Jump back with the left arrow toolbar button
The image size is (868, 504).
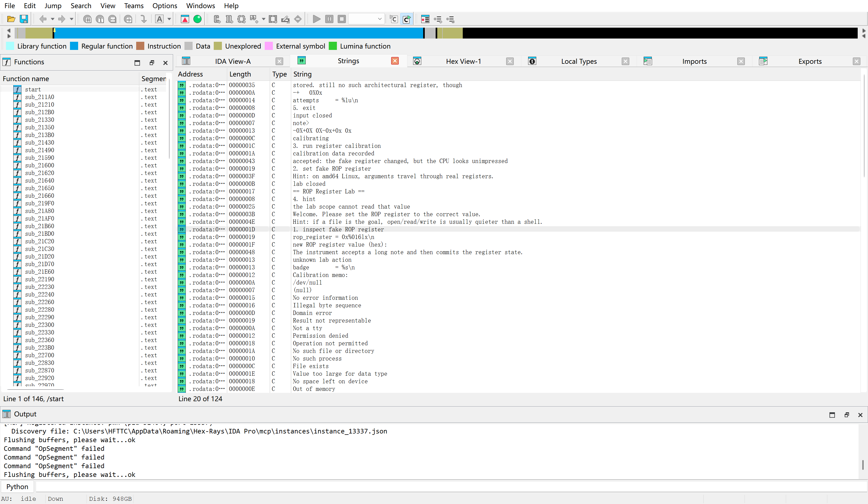[x=43, y=19]
